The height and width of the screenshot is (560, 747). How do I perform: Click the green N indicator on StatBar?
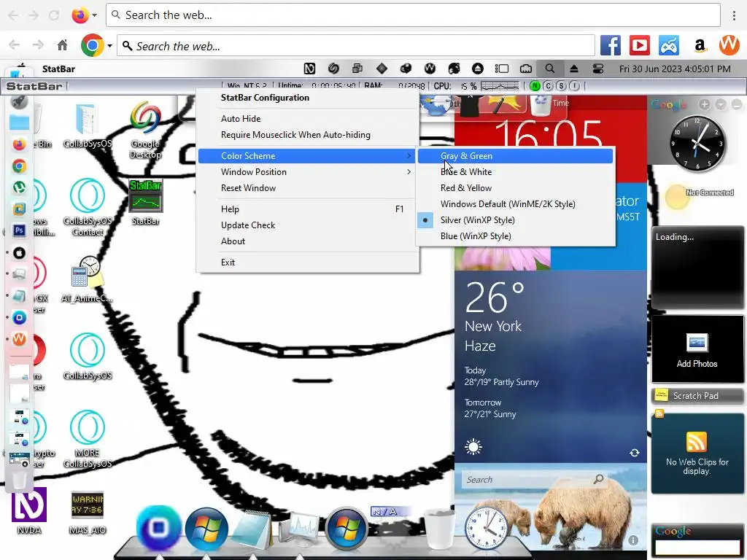[x=535, y=86]
